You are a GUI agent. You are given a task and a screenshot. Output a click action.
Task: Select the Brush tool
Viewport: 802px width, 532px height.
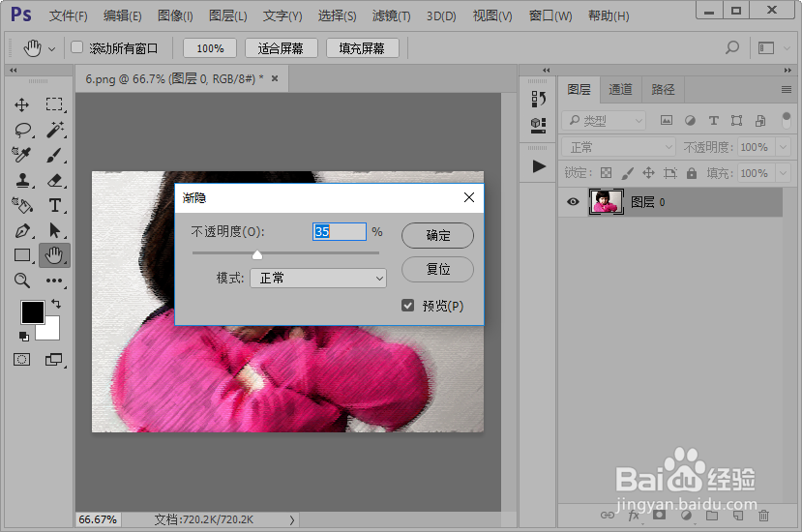pos(54,155)
